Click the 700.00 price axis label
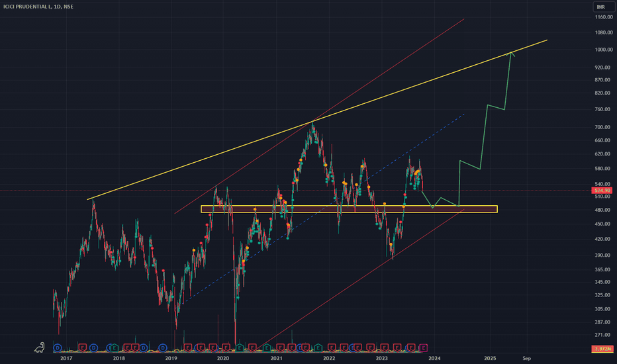This screenshot has width=617, height=364. pos(603,127)
